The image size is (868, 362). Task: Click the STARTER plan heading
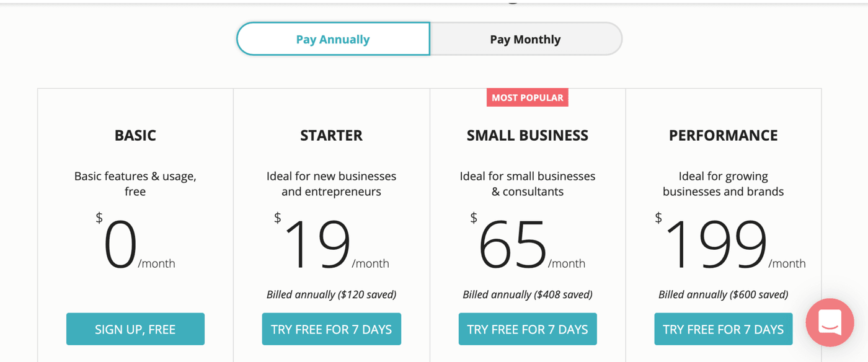point(331,135)
